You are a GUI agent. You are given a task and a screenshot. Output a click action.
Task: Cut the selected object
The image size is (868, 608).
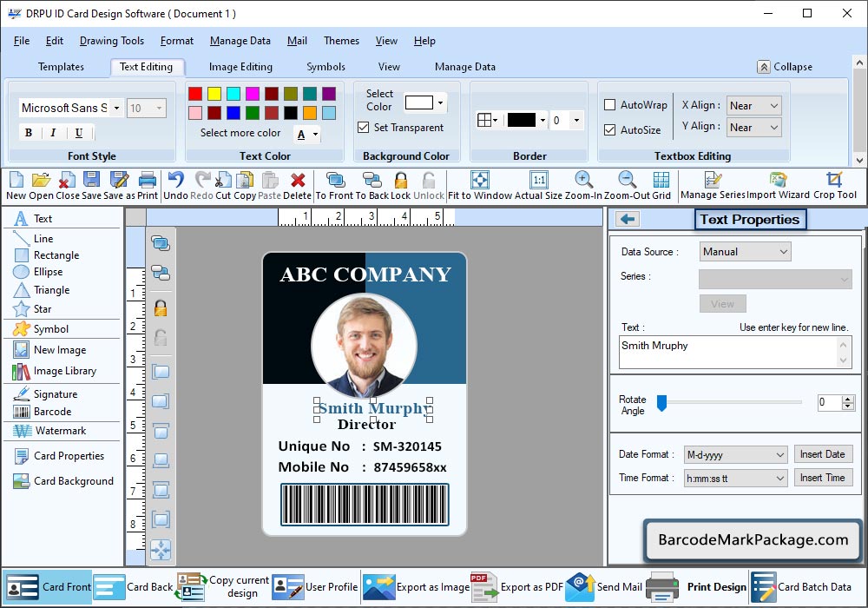(x=223, y=186)
